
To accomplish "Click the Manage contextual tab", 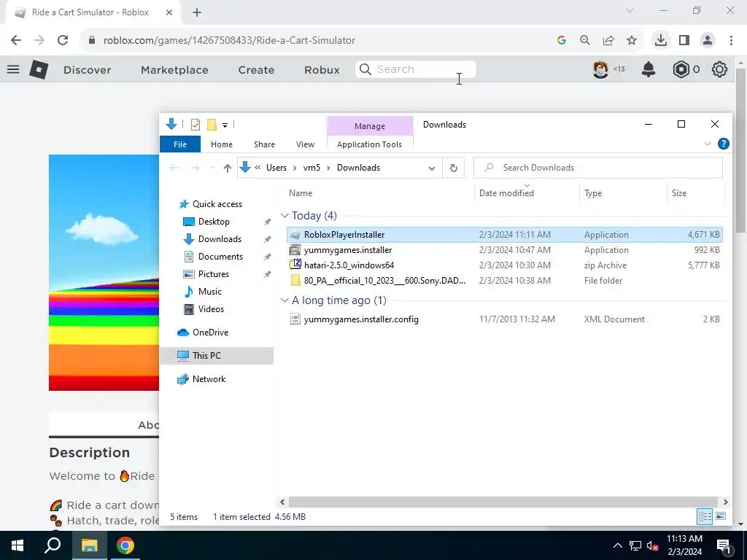I will (370, 126).
